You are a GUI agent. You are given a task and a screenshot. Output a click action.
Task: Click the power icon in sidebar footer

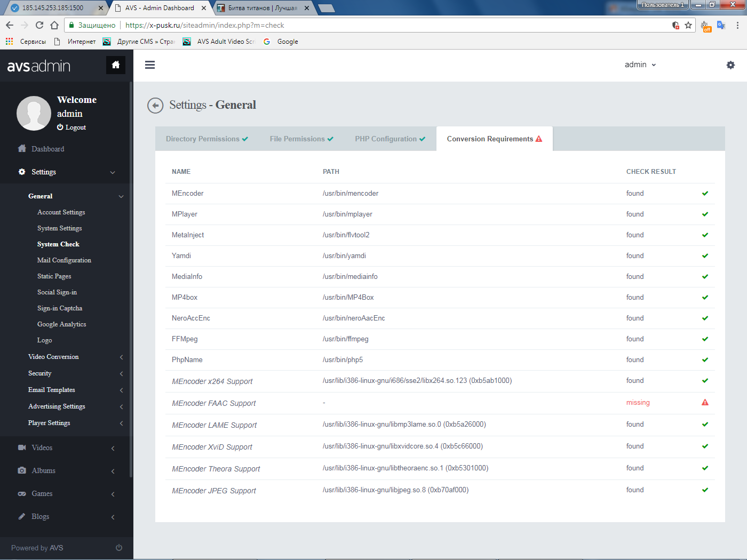(119, 548)
